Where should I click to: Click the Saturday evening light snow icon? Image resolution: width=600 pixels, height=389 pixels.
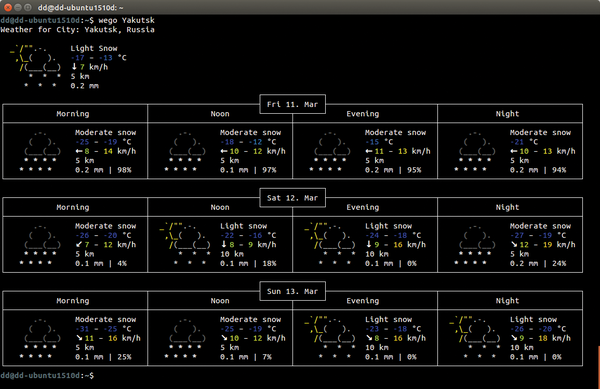point(329,245)
